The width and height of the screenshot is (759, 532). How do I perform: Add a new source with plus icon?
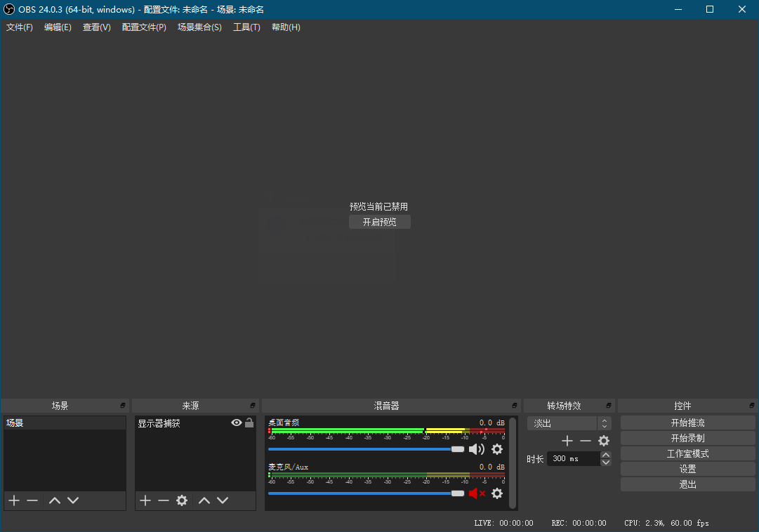145,500
